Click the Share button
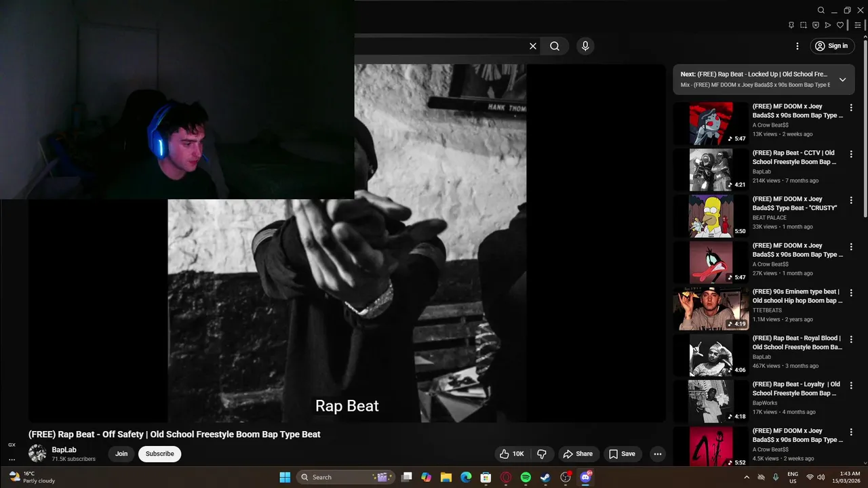Screen dimensions: 868x488 (578, 454)
